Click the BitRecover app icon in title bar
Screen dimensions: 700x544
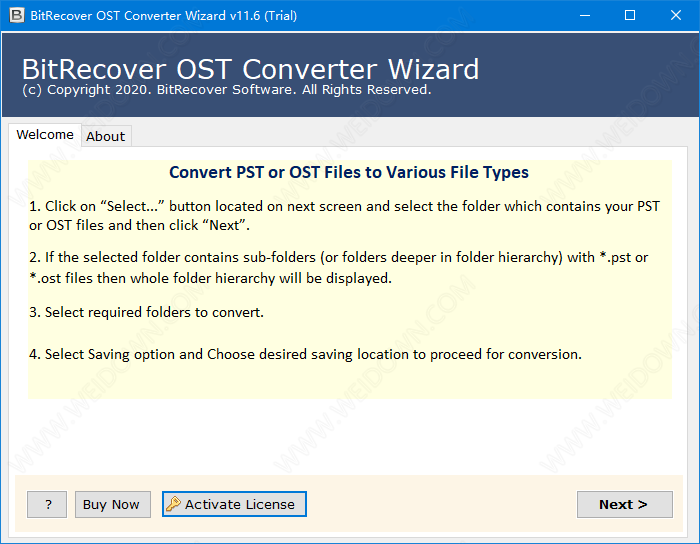[15, 15]
